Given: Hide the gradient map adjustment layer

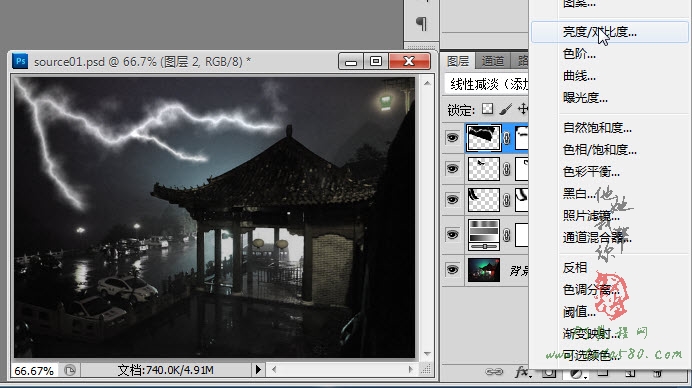Looking at the screenshot, I should (452, 234).
